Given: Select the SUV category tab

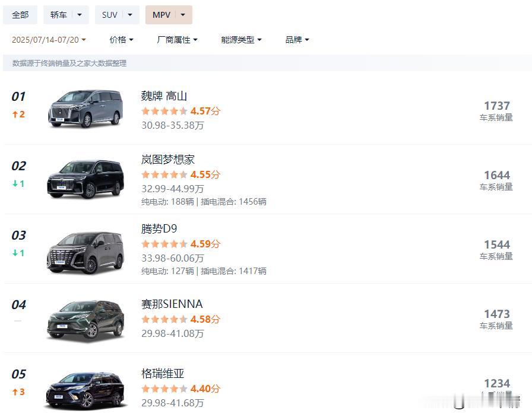Looking at the screenshot, I should point(110,15).
